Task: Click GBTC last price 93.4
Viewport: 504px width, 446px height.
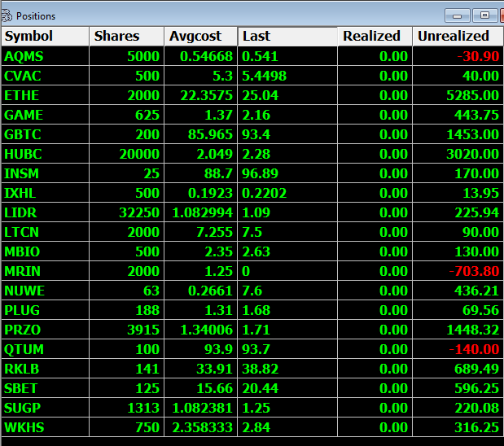Action: pyautogui.click(x=256, y=134)
